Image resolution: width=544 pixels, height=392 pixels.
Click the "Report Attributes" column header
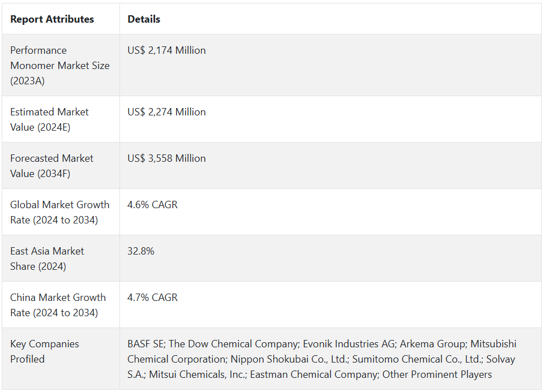(x=52, y=19)
